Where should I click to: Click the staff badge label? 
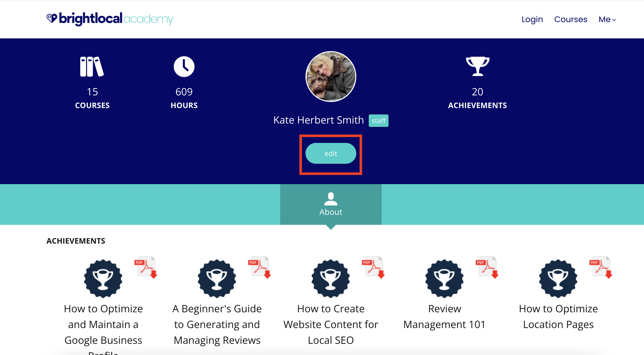pyautogui.click(x=378, y=121)
